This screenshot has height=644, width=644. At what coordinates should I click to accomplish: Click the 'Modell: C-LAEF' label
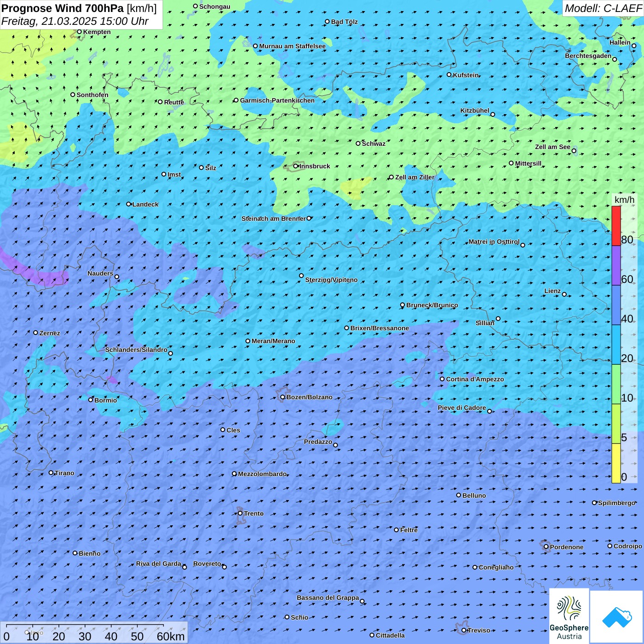[x=603, y=8]
